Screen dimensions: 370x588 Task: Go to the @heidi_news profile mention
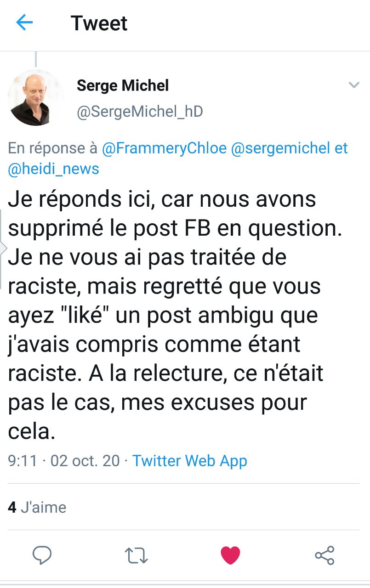pos(54,169)
